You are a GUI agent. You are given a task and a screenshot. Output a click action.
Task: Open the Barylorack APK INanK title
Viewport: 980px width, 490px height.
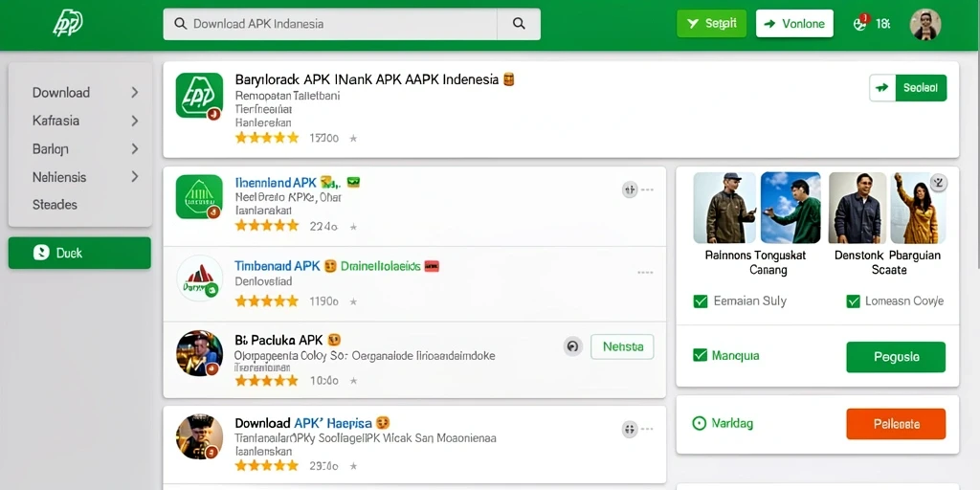pos(367,79)
